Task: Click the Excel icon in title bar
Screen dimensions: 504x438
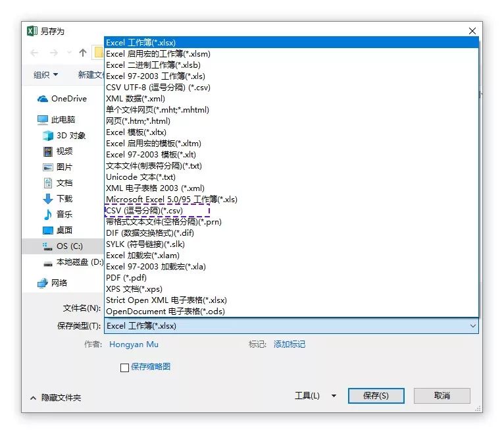Action: tap(32, 31)
